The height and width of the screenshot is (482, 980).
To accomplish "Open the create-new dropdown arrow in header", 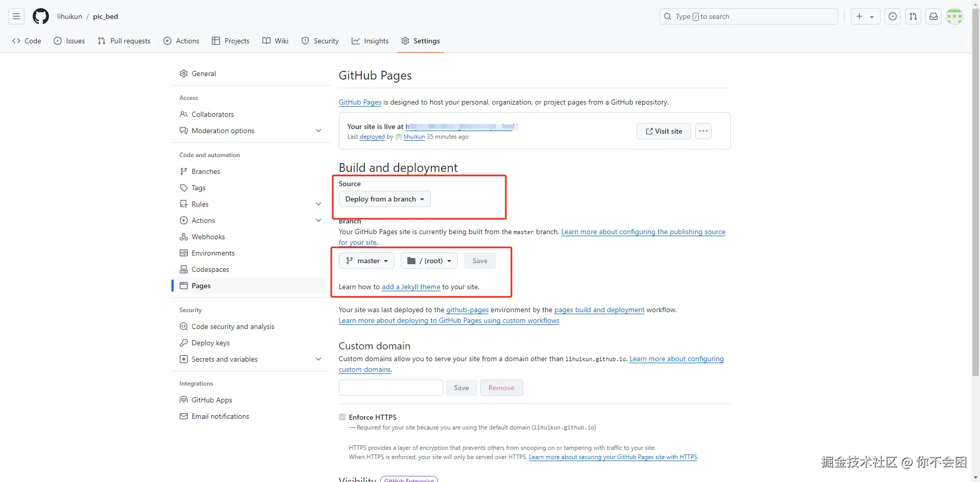I will tap(872, 17).
